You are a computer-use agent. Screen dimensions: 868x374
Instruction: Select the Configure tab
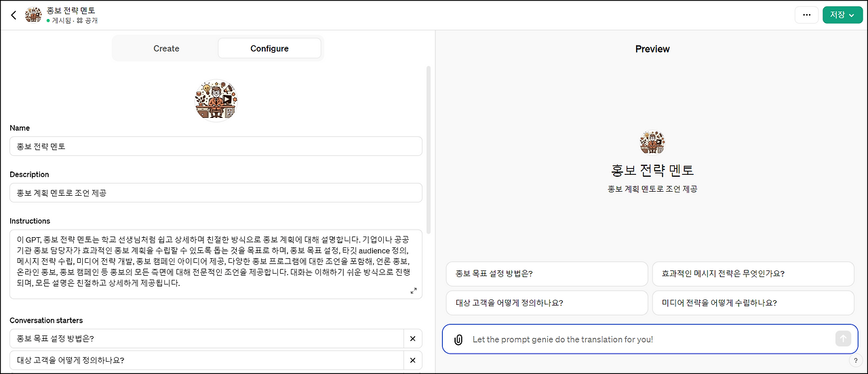(269, 49)
